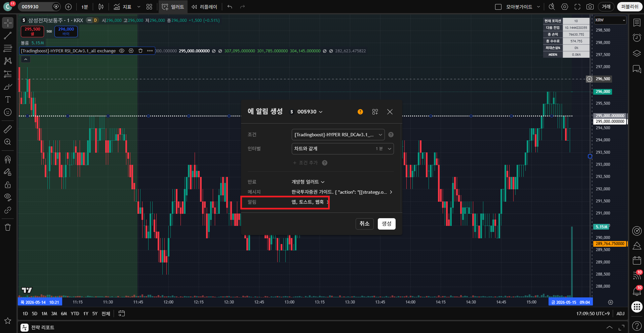Open the alerts alarm clock panel

click(637, 38)
